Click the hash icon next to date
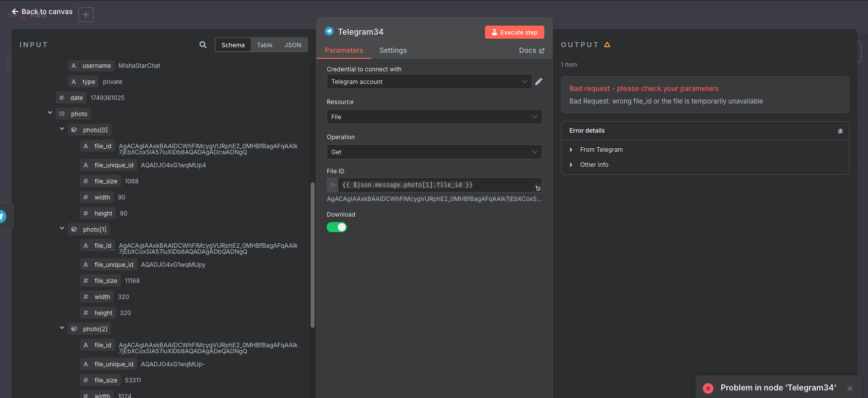The width and height of the screenshot is (868, 398). (62, 98)
